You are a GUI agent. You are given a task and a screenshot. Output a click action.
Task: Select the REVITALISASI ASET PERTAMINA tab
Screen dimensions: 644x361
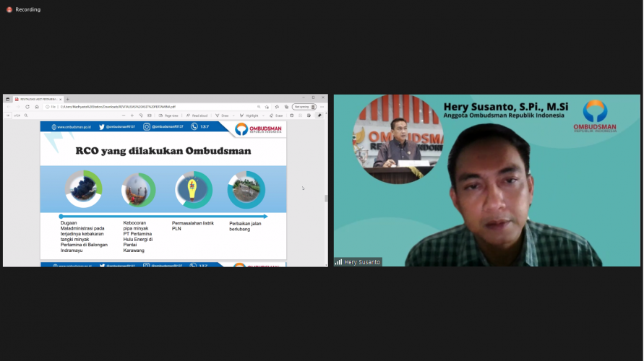point(36,99)
